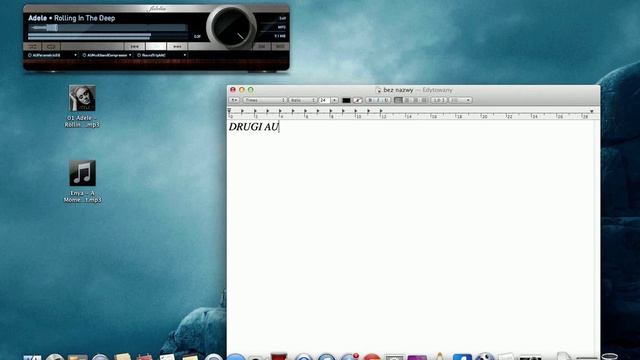This screenshot has height=360, width=640.
Task: Toggle repeat button in Fidelia player
Action: [x=51, y=47]
